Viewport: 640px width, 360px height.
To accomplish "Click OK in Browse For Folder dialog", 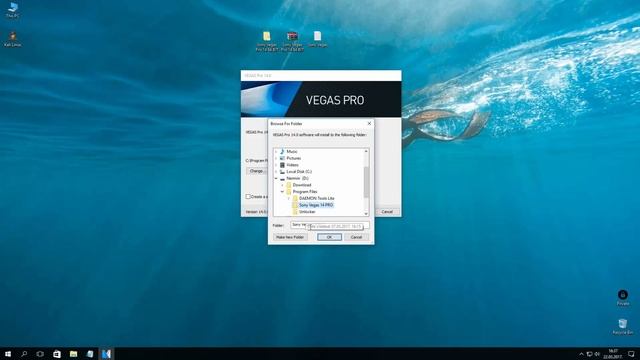I will pyautogui.click(x=329, y=237).
